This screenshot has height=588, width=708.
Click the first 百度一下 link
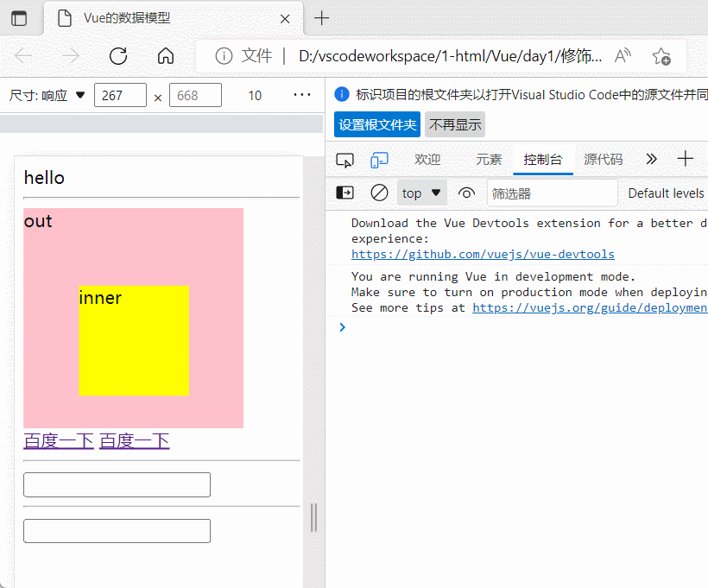(58, 440)
